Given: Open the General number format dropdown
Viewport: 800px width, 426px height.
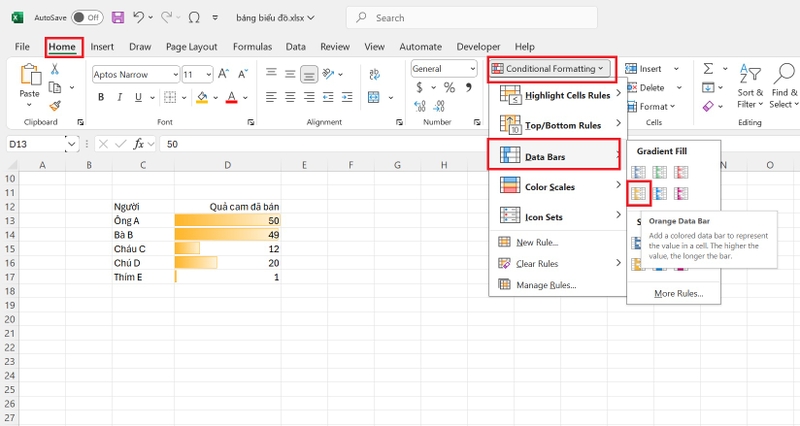Looking at the screenshot, I should (473, 68).
